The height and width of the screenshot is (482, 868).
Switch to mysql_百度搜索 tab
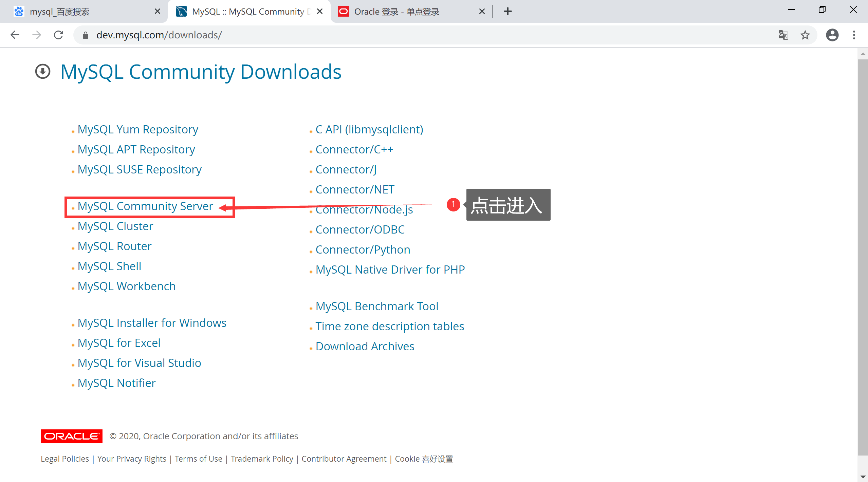pyautogui.click(x=59, y=12)
